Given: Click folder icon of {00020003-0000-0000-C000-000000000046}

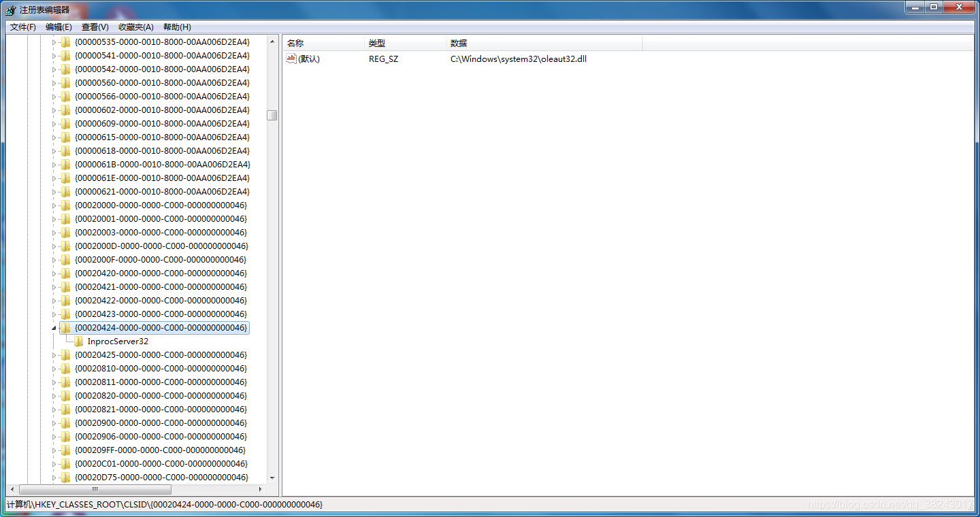Looking at the screenshot, I should click(65, 233).
